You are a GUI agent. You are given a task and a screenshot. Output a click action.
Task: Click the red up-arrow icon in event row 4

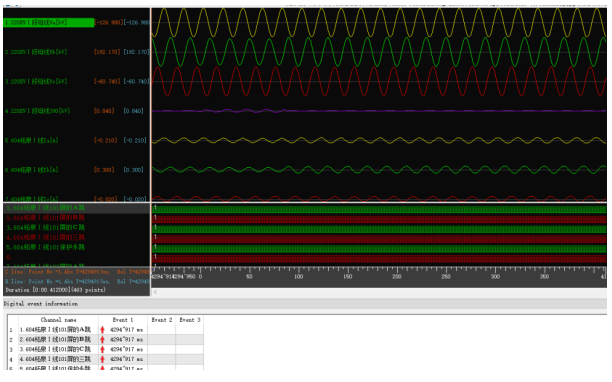[103, 359]
